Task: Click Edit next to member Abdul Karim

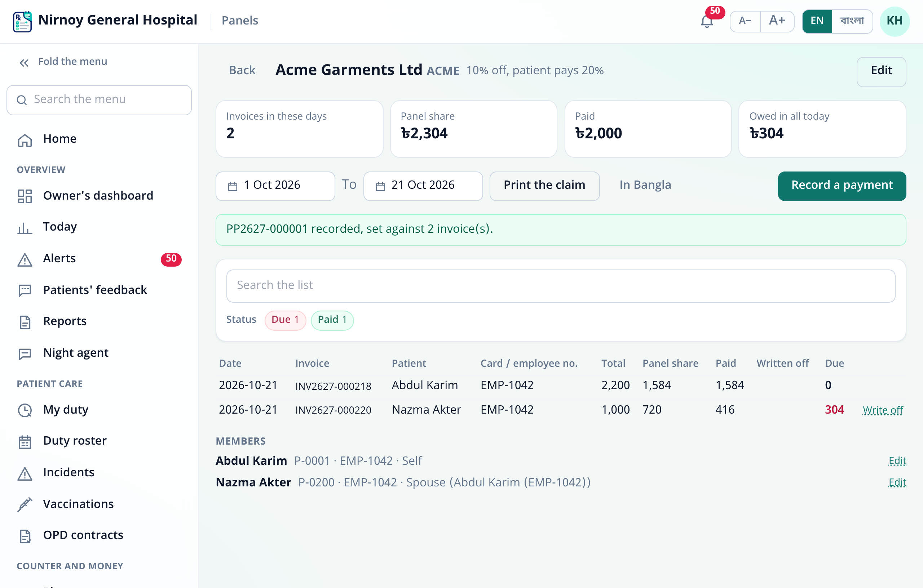Action: [897, 461]
